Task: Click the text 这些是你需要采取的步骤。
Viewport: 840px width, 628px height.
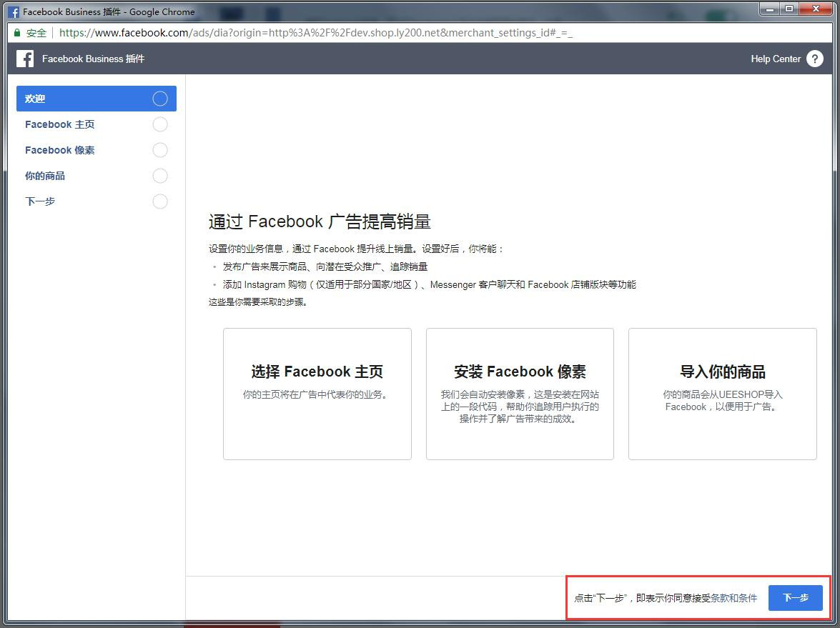Action: (258, 302)
